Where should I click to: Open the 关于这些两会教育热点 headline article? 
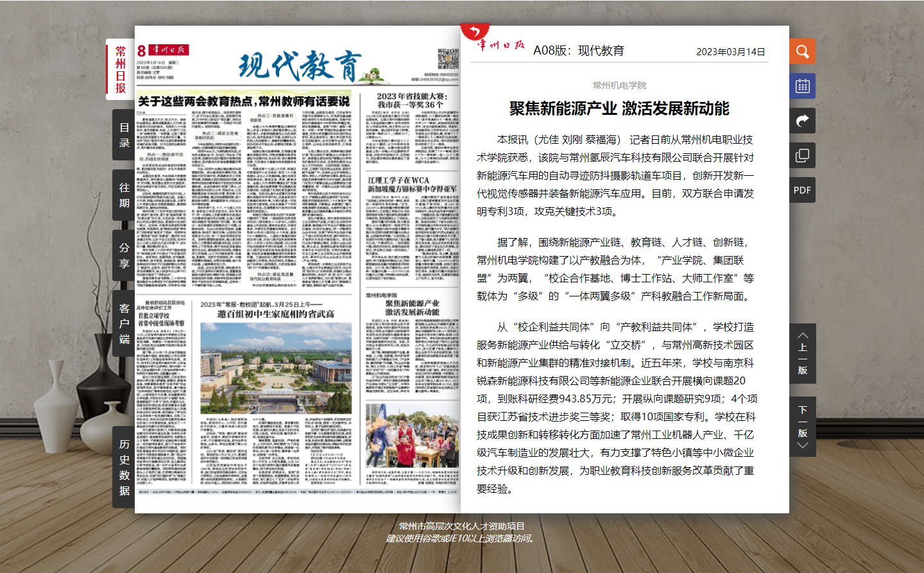pyautogui.click(x=244, y=101)
